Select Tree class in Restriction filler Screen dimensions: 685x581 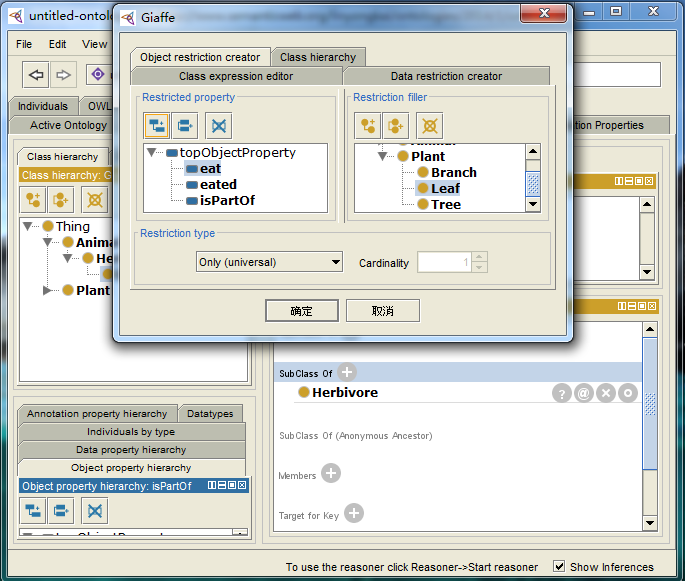click(x=446, y=204)
